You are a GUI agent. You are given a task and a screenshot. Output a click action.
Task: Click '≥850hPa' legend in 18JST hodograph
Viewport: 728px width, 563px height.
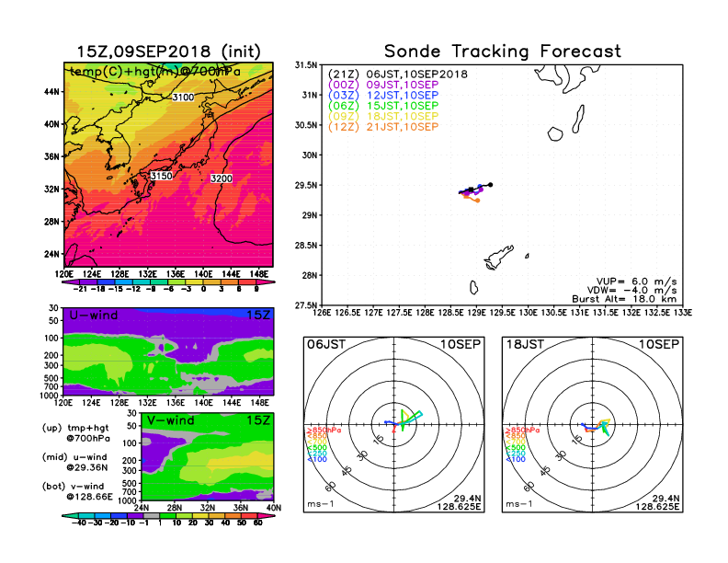click(522, 431)
